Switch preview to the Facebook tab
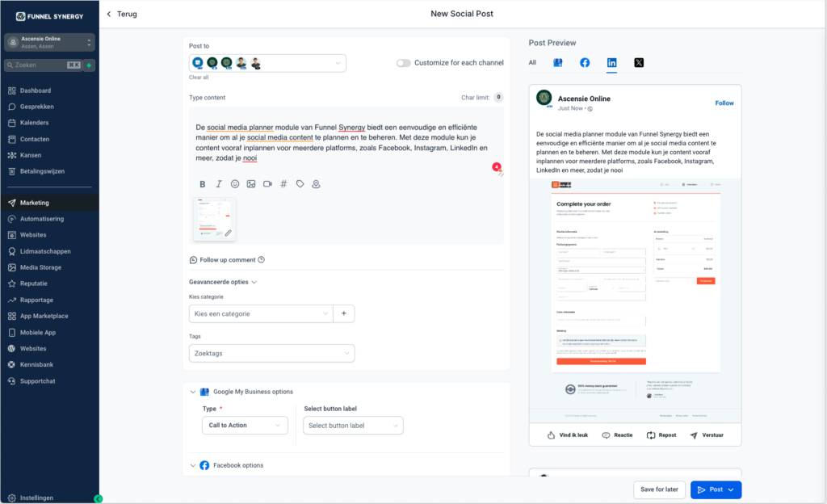This screenshot has width=827, height=504. point(585,63)
